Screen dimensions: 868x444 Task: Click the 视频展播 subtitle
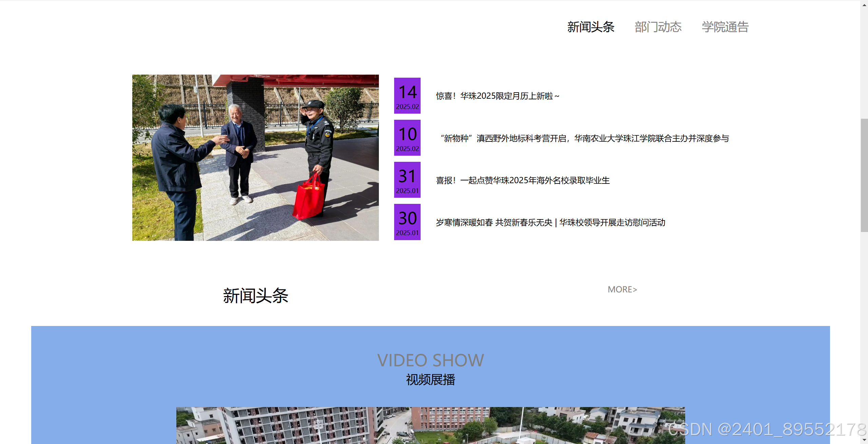430,380
